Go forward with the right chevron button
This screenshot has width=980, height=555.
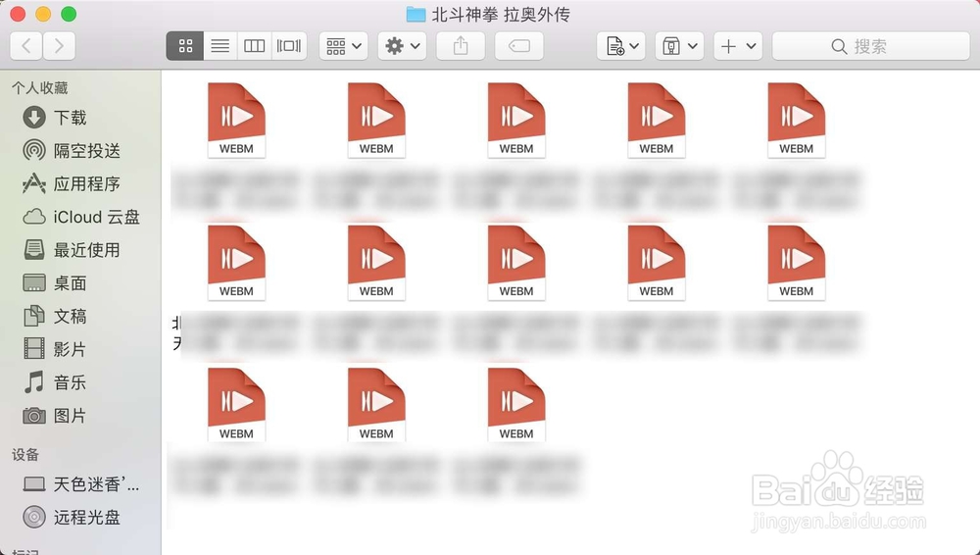tap(60, 46)
